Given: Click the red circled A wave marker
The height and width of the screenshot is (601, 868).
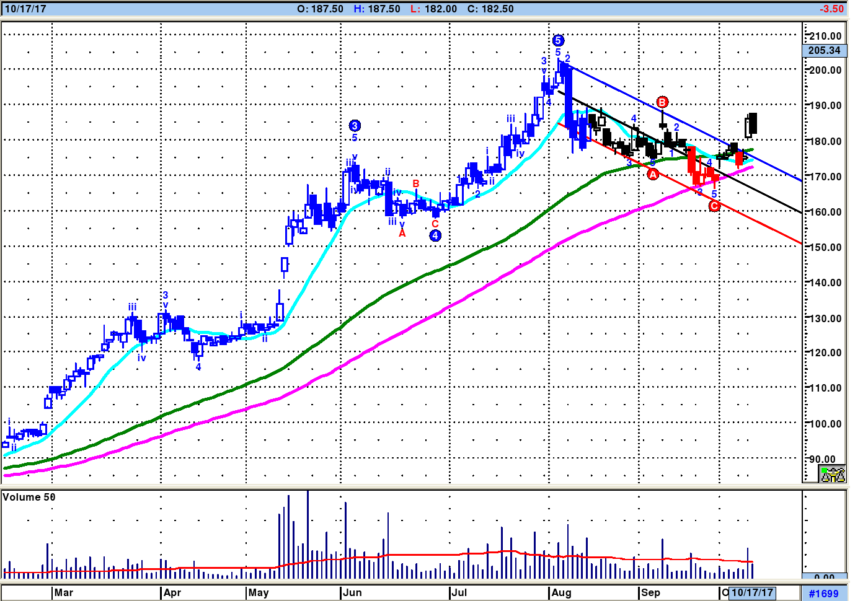Looking at the screenshot, I should tap(653, 175).
